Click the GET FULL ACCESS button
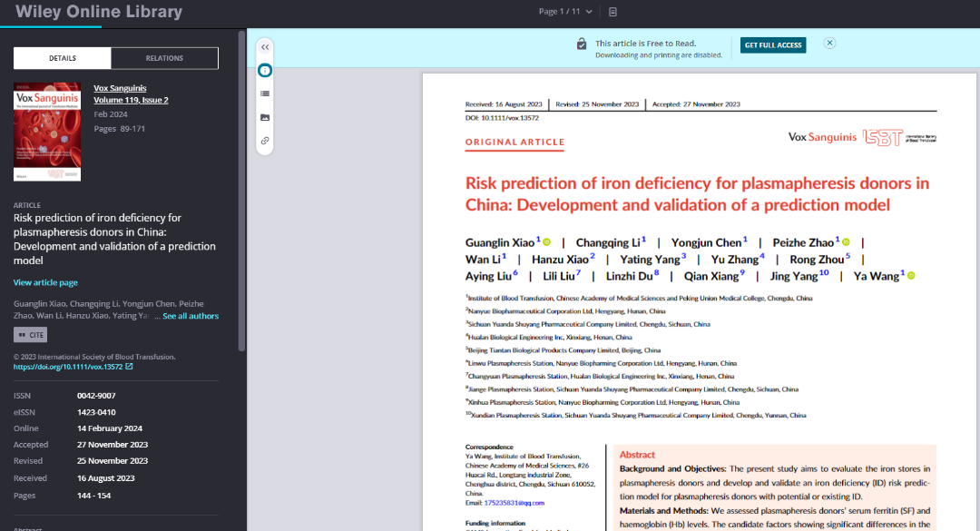The image size is (980, 531). click(773, 45)
